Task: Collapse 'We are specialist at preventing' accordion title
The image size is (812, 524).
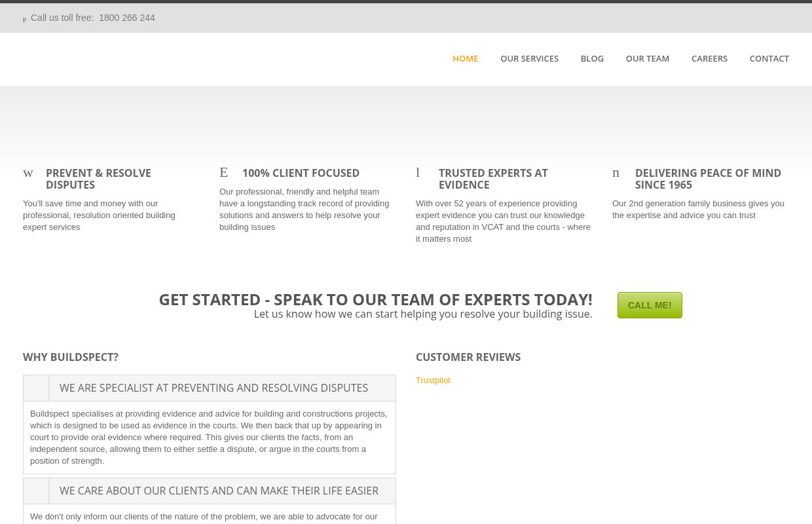Action: click(213, 388)
